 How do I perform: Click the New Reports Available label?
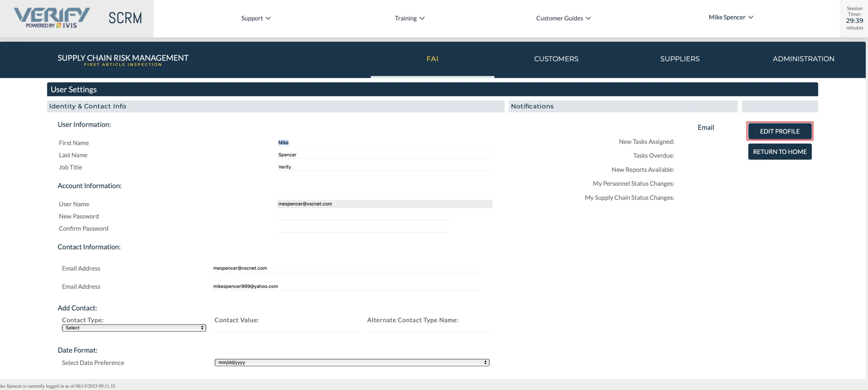click(x=643, y=170)
